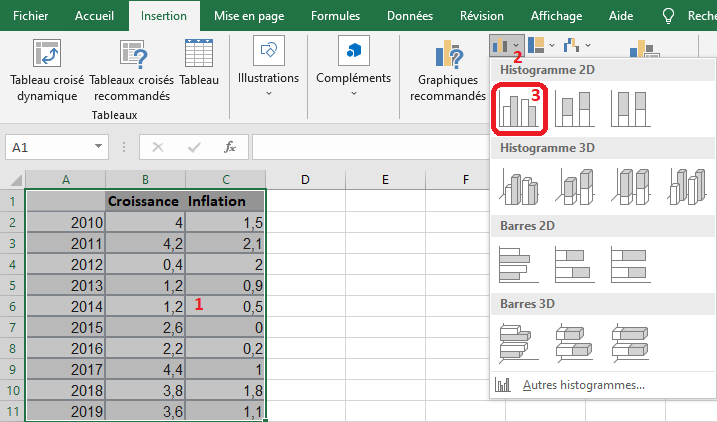717x422 pixels.
Task: Choose the 2D stacked histogram chart
Action: [576, 109]
